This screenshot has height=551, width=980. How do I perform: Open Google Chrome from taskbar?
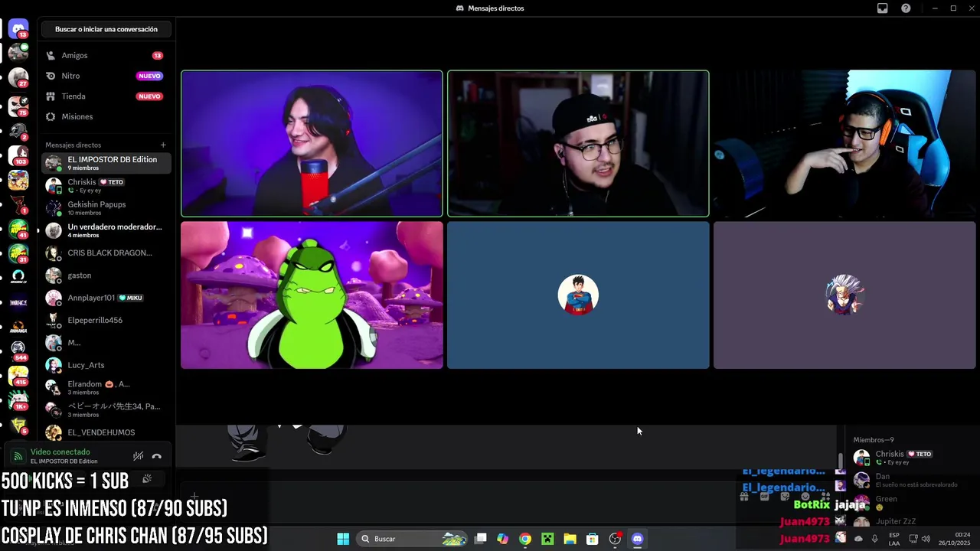point(525,539)
